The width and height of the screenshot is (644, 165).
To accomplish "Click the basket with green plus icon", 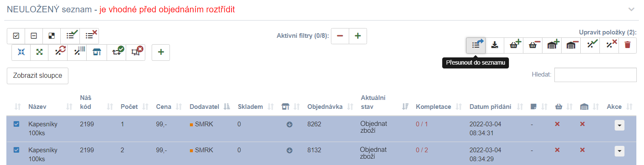I will point(514,45).
